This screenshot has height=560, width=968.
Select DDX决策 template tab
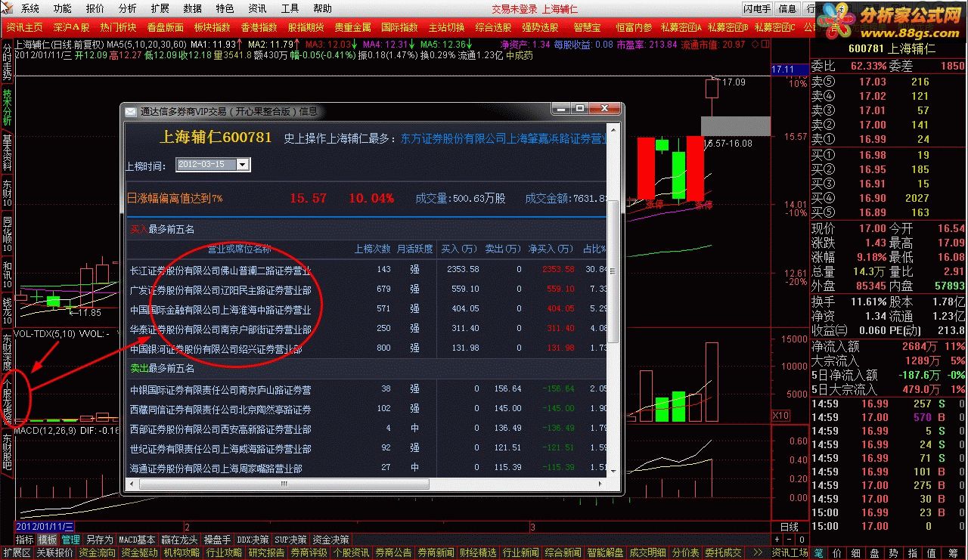point(253,540)
